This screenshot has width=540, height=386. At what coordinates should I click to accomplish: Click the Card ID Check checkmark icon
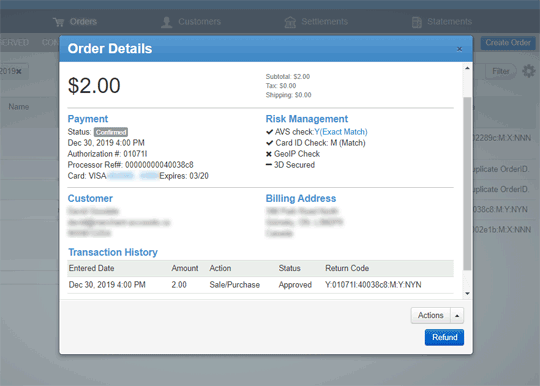click(269, 143)
